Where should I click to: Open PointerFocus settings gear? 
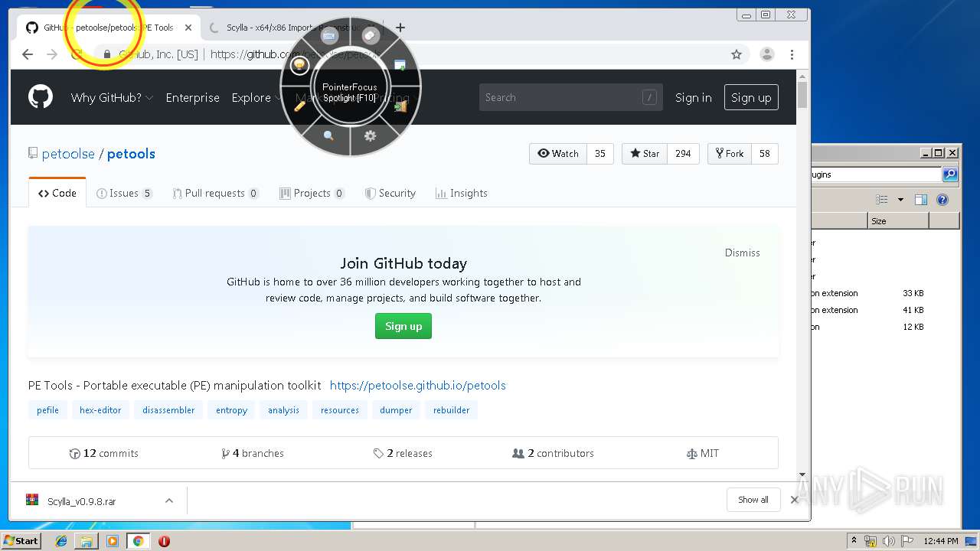click(371, 135)
